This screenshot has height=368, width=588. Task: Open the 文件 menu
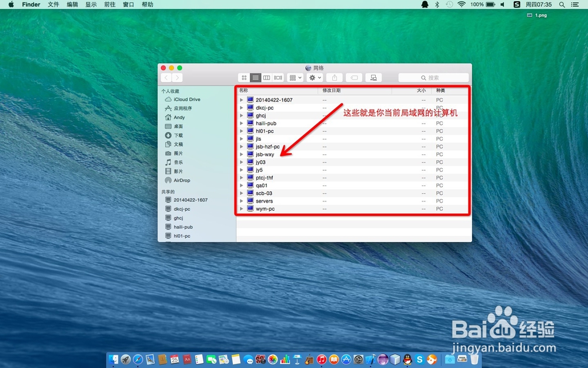coord(54,5)
